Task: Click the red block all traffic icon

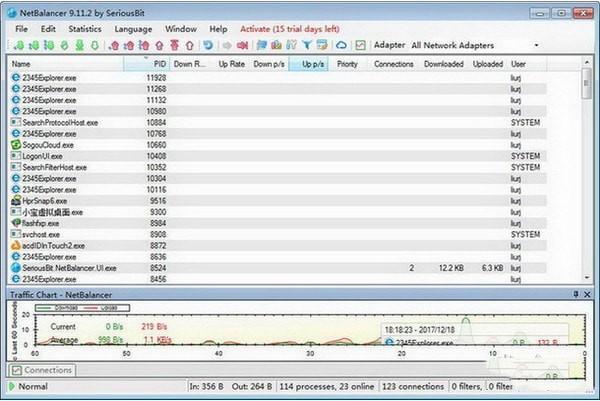Action: [242, 46]
